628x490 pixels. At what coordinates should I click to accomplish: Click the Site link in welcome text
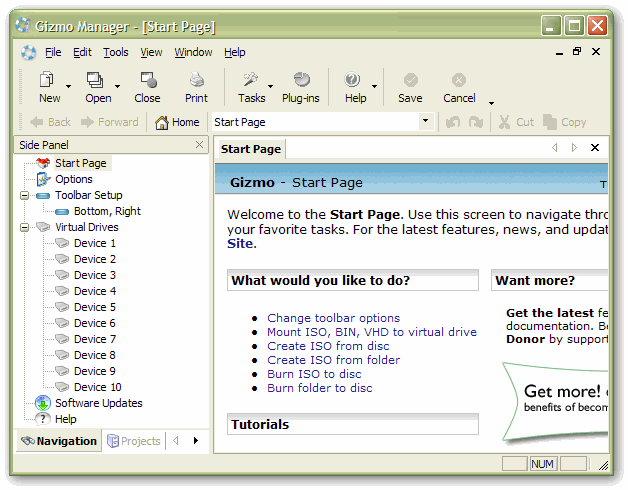240,244
